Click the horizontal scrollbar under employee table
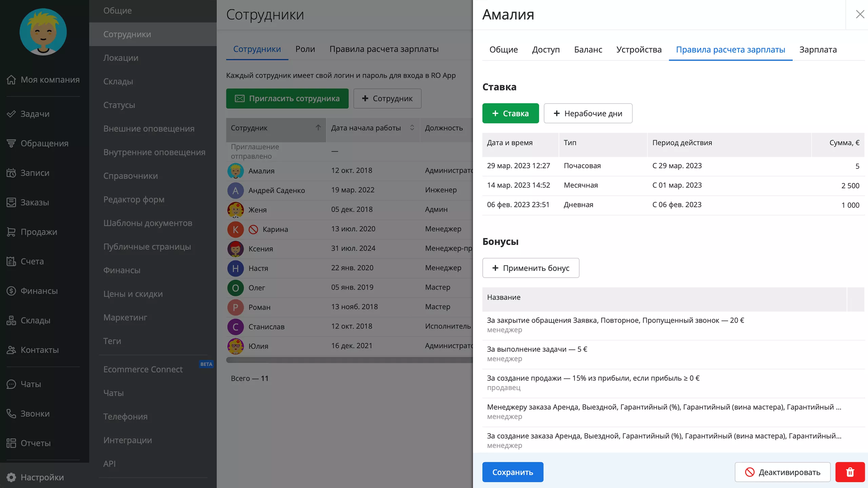Screen dimensions: 868x488 (349, 360)
